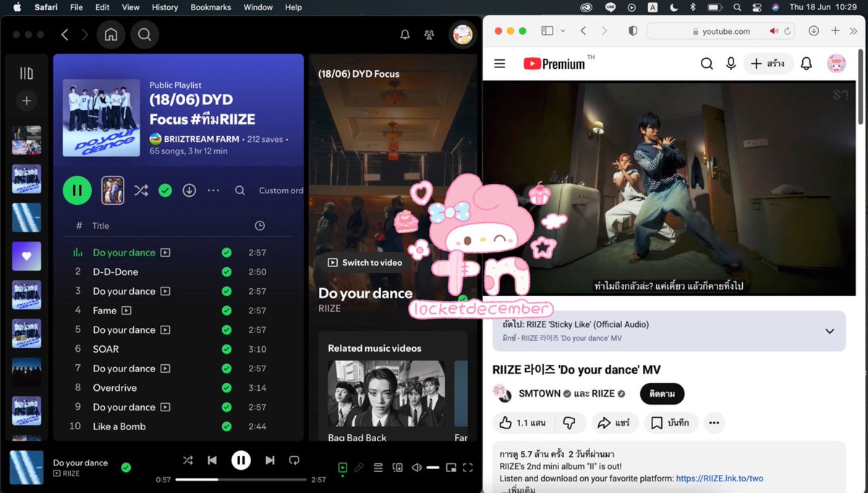Open Spotify notifications bell
This screenshot has width=868, height=493.
pos(405,34)
